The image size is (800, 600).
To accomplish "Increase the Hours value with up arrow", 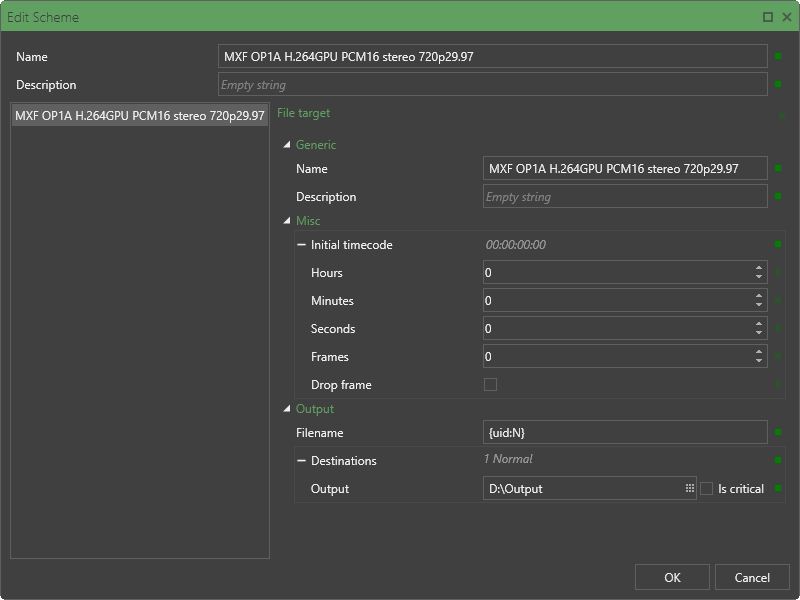I will point(759,267).
